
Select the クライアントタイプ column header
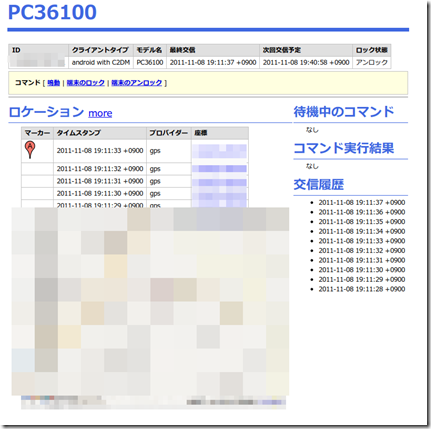[101, 50]
